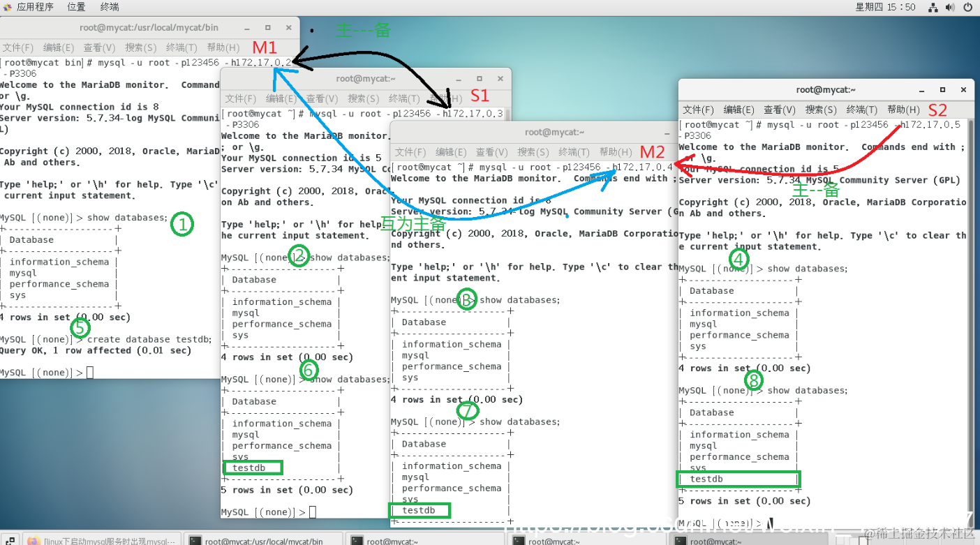Open 搜索(S) menu in the 172.17.0.5 terminal
The height and width of the screenshot is (545, 980).
point(821,110)
